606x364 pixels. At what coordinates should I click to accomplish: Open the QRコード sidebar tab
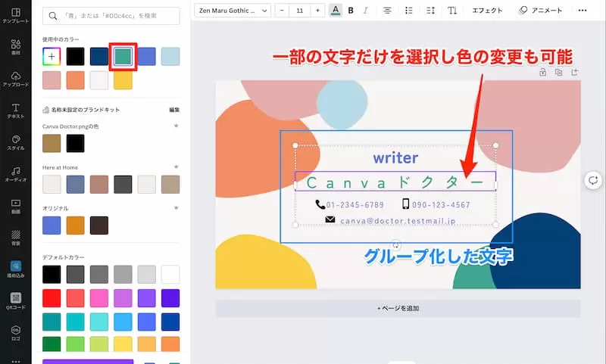15,301
